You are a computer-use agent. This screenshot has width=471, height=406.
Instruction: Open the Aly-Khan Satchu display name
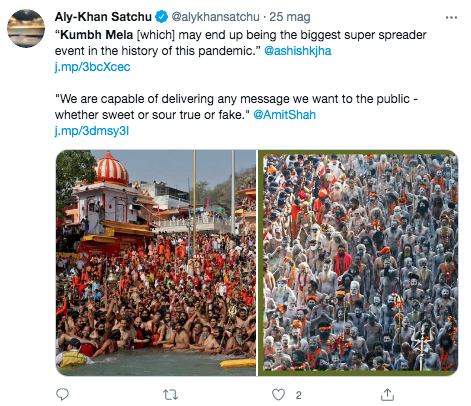coord(103,17)
